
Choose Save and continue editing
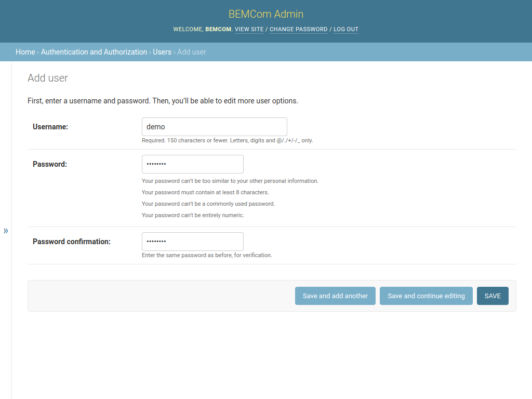(426, 296)
